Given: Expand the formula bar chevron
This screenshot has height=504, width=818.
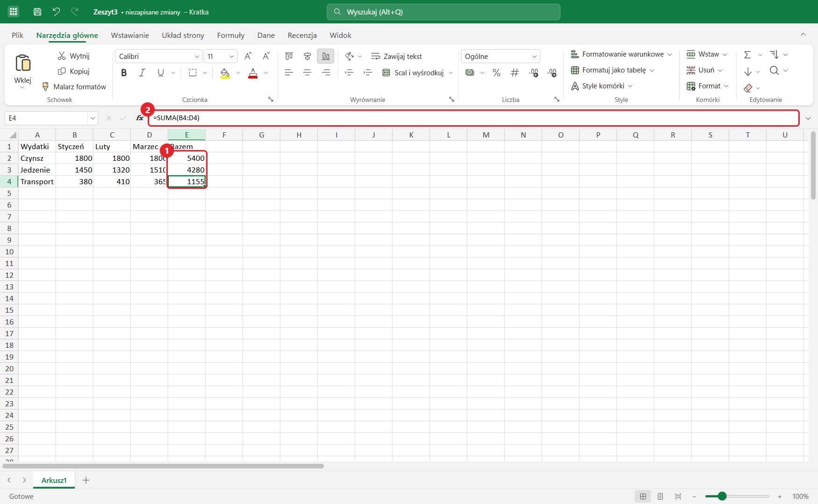Looking at the screenshot, I should [808, 118].
